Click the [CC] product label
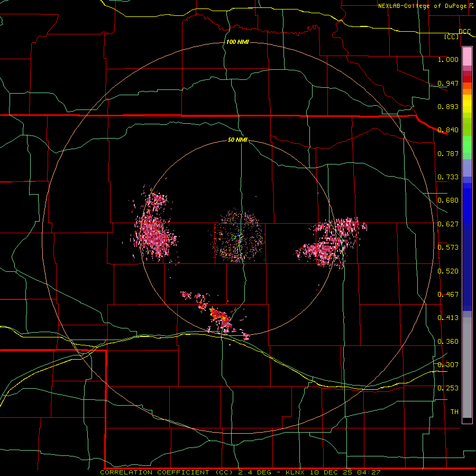The height and width of the screenshot is (476, 476). (x=452, y=36)
